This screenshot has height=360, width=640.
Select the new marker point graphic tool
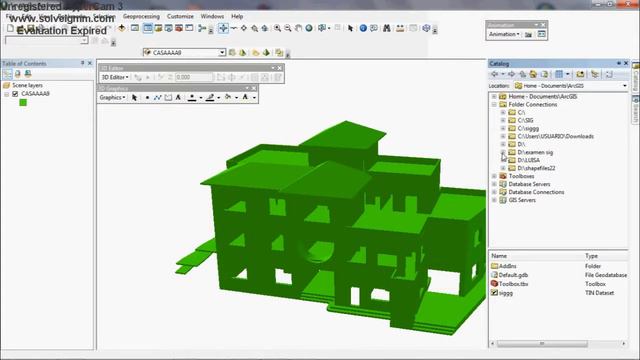147,98
